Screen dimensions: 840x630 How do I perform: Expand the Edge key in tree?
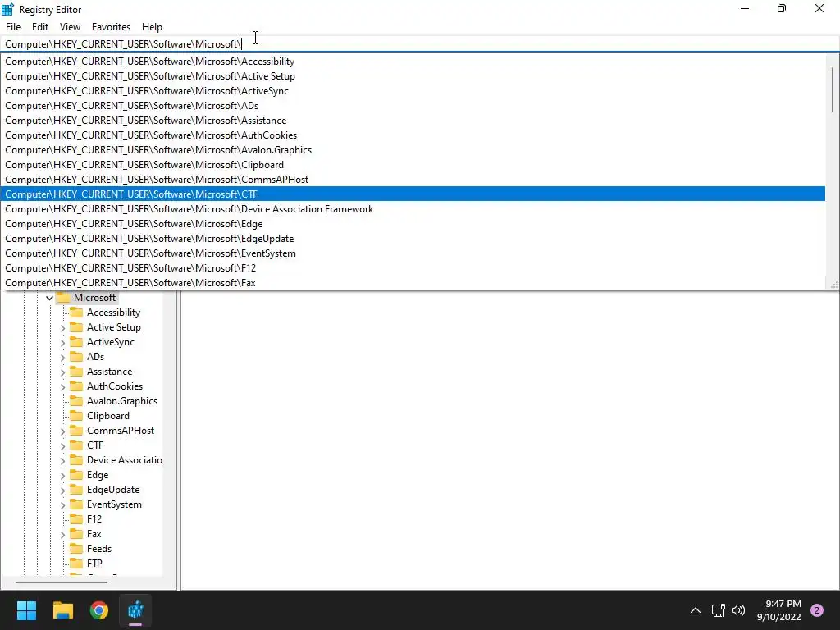[x=62, y=475]
